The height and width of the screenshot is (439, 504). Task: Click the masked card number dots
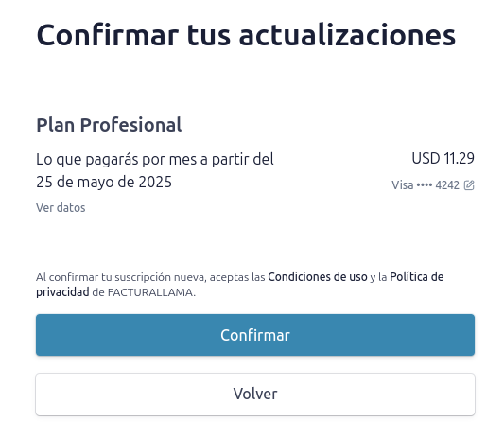coord(425,185)
